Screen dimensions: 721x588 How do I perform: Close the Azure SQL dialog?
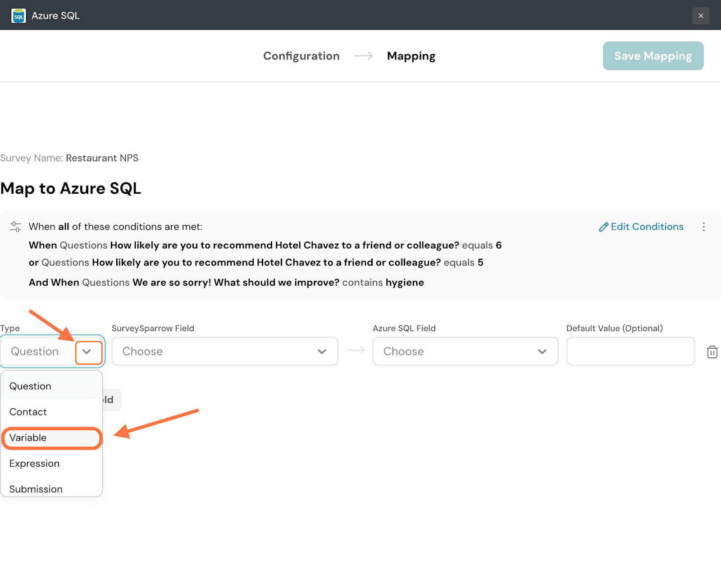[701, 16]
